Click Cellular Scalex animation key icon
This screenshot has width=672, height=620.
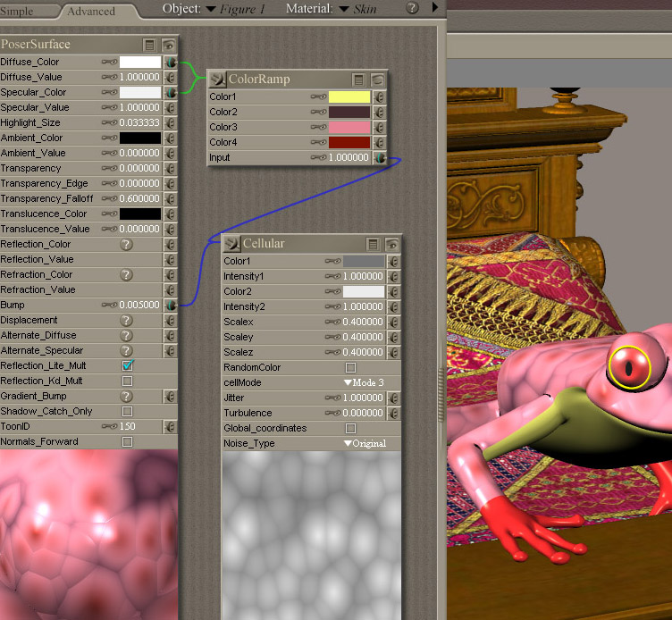(x=332, y=323)
